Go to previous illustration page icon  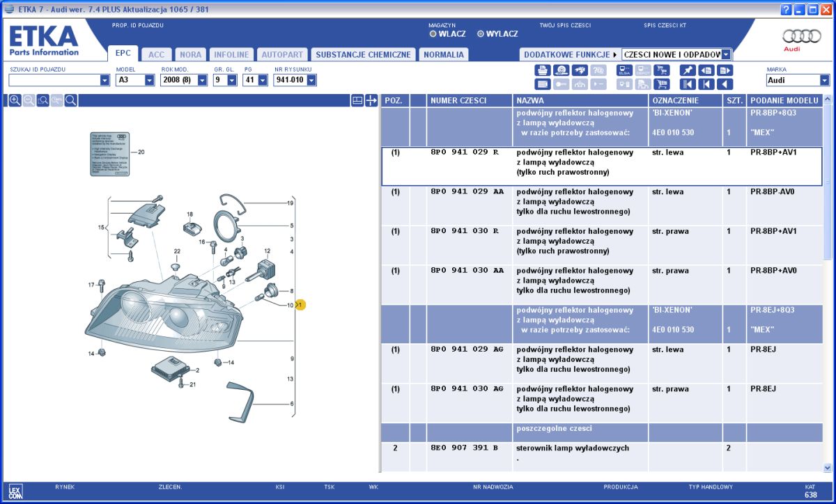coord(706,70)
